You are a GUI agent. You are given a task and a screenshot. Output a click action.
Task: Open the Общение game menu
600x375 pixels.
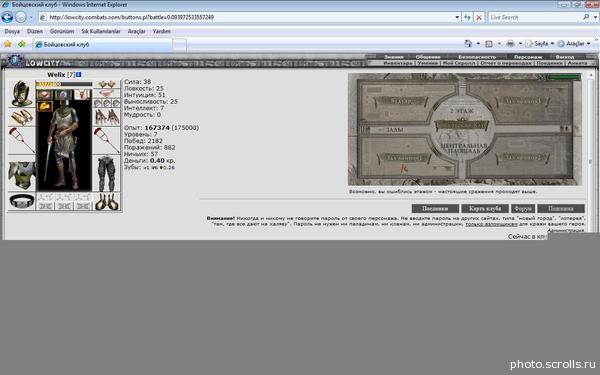tap(428, 57)
